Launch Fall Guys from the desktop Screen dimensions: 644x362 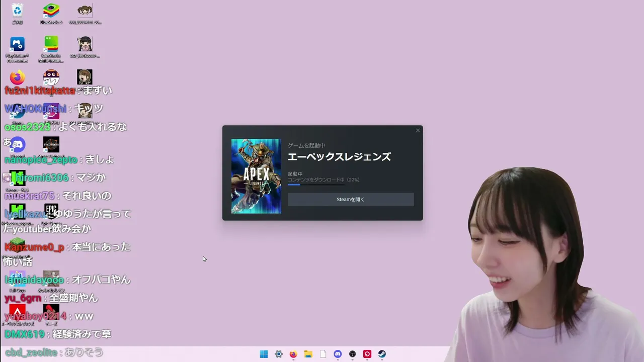(17, 282)
